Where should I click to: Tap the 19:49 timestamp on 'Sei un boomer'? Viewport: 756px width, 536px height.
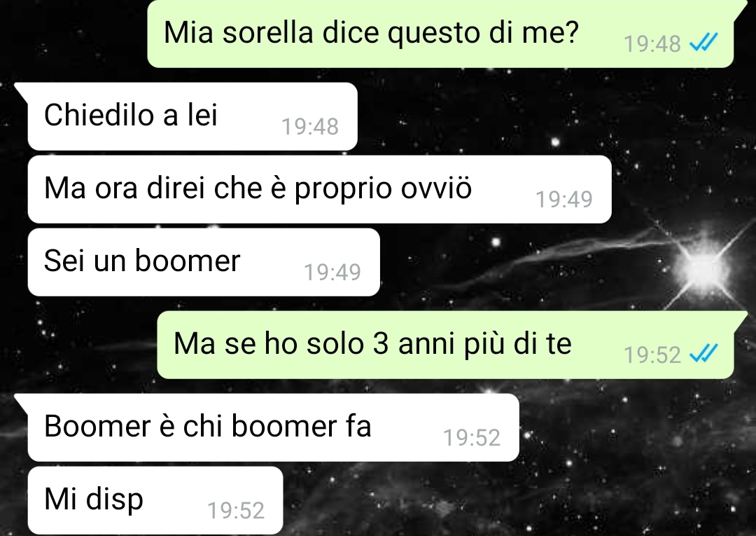click(x=332, y=272)
